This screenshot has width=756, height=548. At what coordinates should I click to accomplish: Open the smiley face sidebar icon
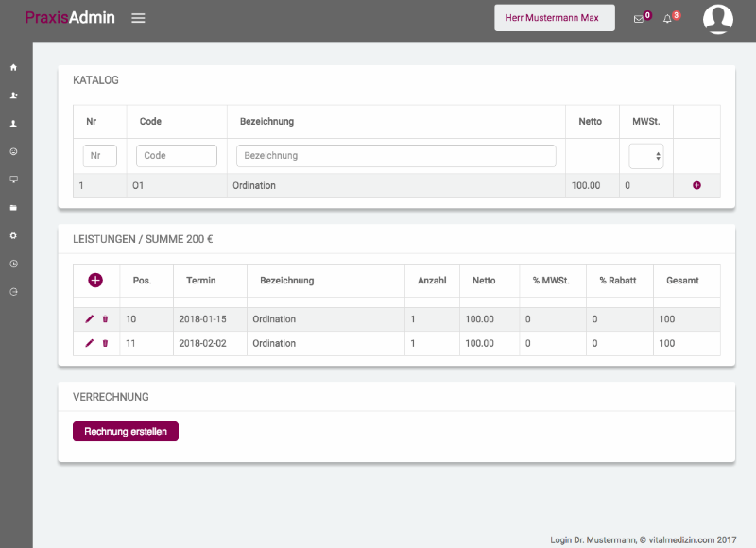[13, 151]
